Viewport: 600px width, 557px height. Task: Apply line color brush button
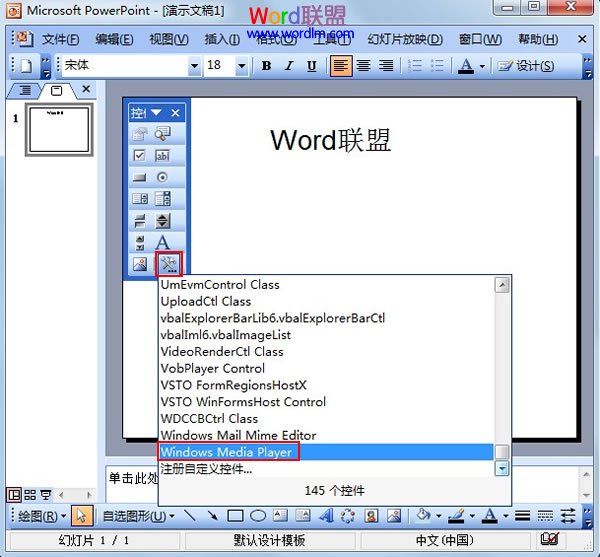(457, 516)
